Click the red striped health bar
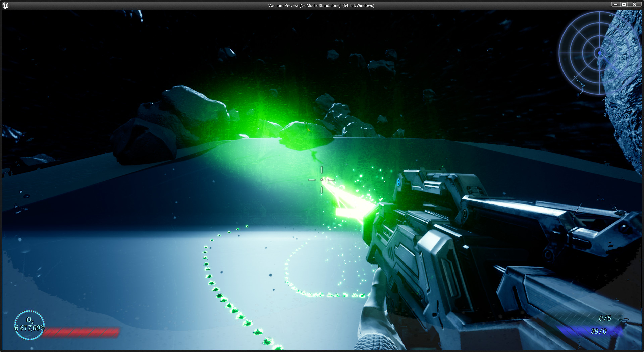 [x=81, y=332]
